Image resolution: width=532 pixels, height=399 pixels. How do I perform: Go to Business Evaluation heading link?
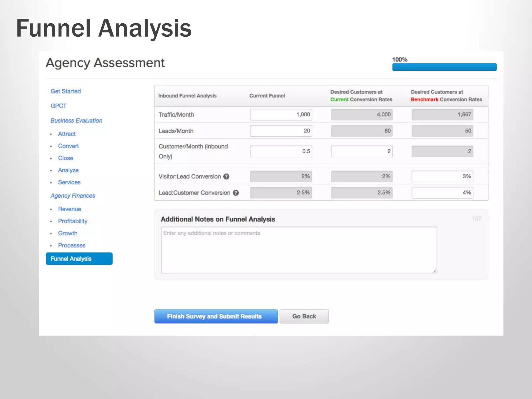[76, 121]
